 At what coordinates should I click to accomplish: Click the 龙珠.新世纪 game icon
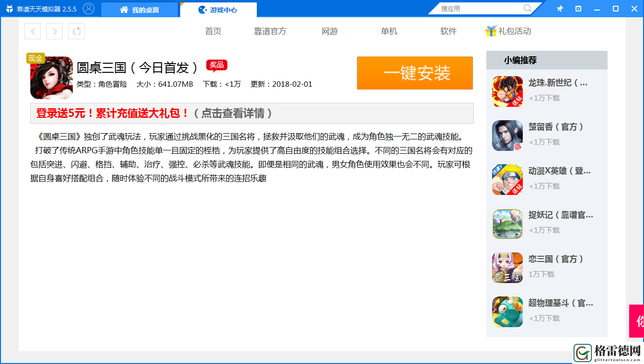(507, 91)
